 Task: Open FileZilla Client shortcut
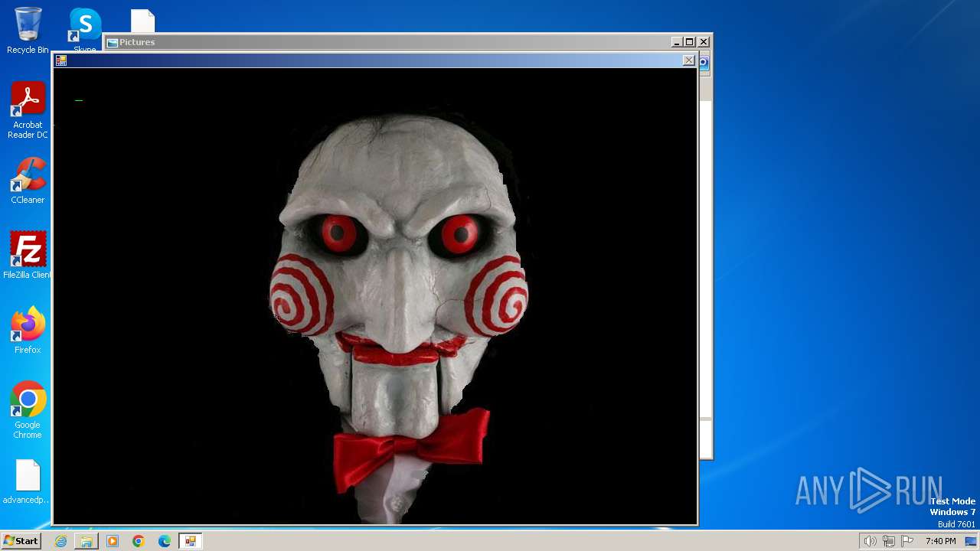(x=28, y=255)
